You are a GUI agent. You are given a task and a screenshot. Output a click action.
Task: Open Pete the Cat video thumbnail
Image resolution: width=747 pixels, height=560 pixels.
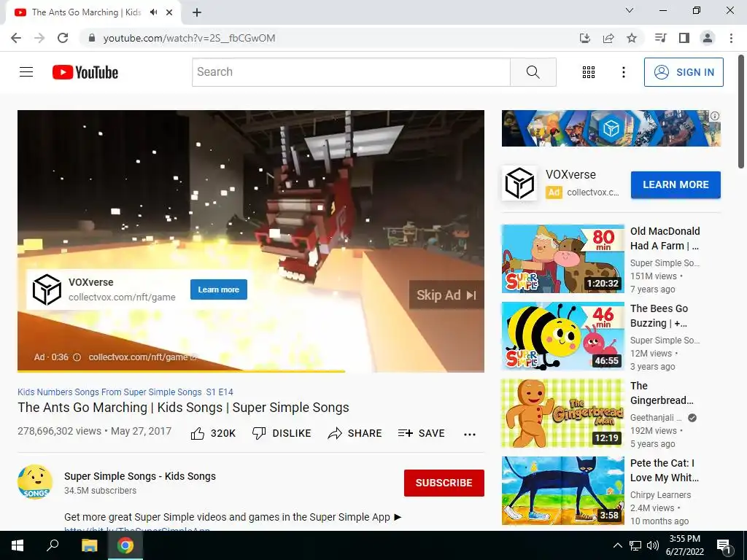(x=562, y=491)
